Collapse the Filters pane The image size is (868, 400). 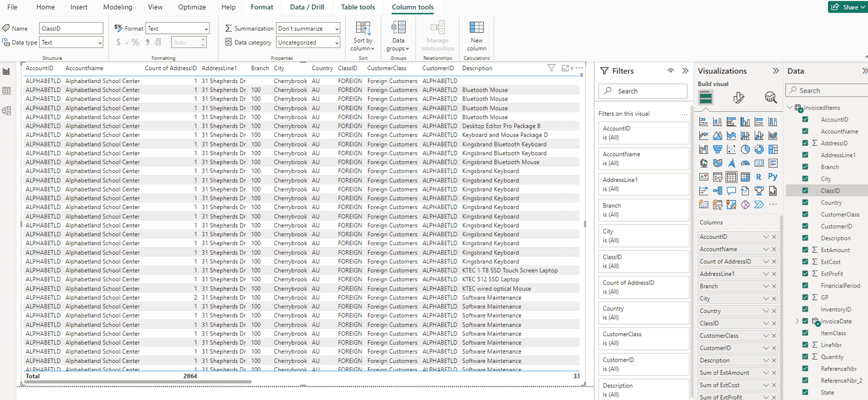click(x=685, y=71)
